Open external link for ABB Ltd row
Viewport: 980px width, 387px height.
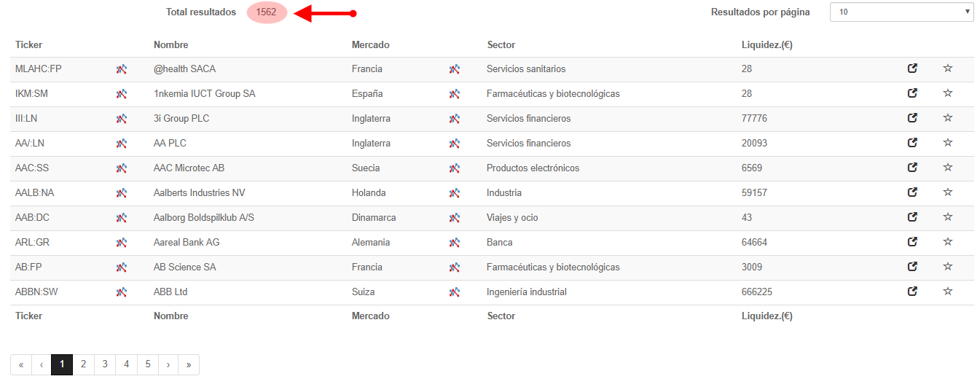[912, 292]
